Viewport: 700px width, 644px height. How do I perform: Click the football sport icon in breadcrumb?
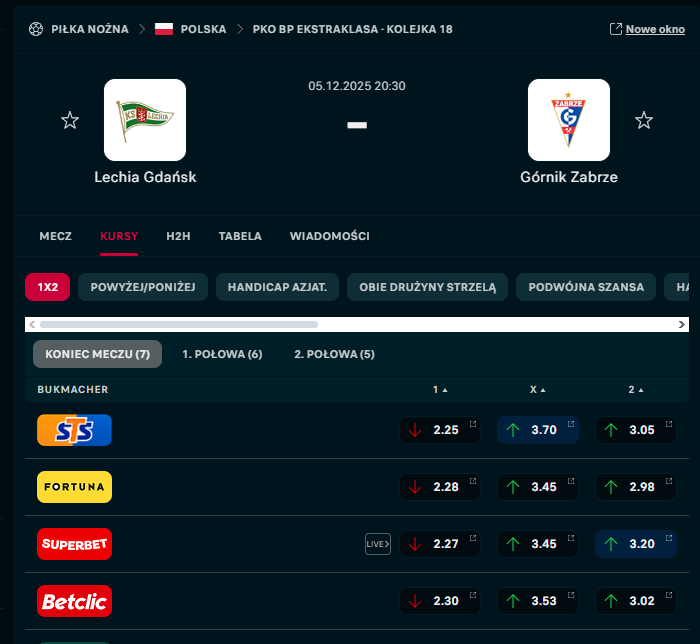[36, 29]
